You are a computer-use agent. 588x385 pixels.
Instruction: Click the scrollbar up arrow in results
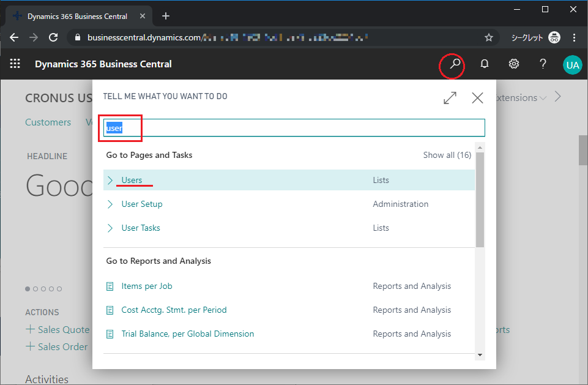(x=480, y=148)
